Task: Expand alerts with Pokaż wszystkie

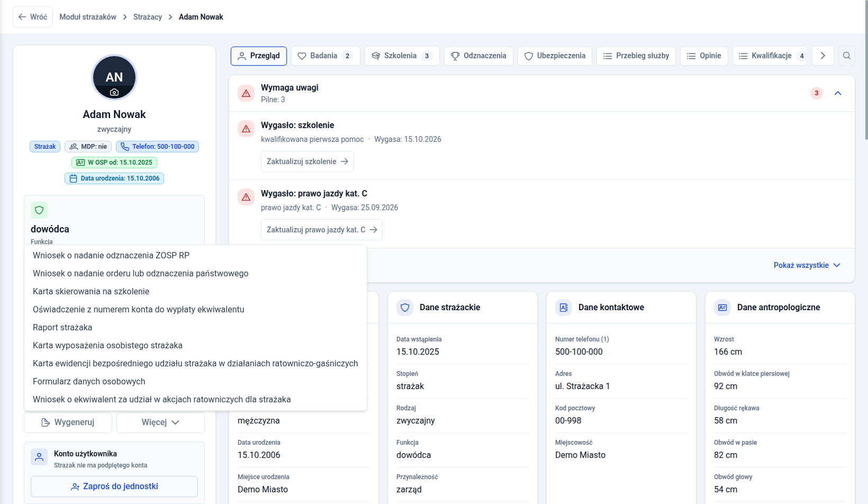Action: click(x=807, y=265)
